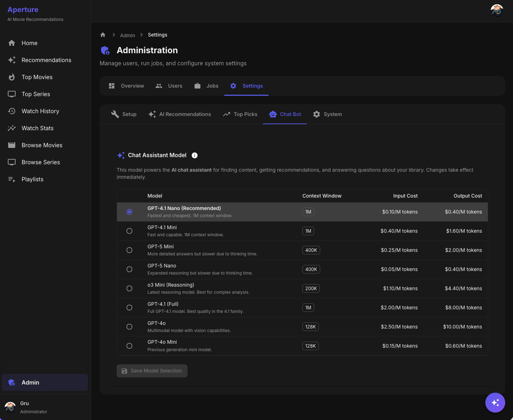The image size is (513, 420).
Task: Click the Watch Stats chart icon
Action: click(x=12, y=128)
